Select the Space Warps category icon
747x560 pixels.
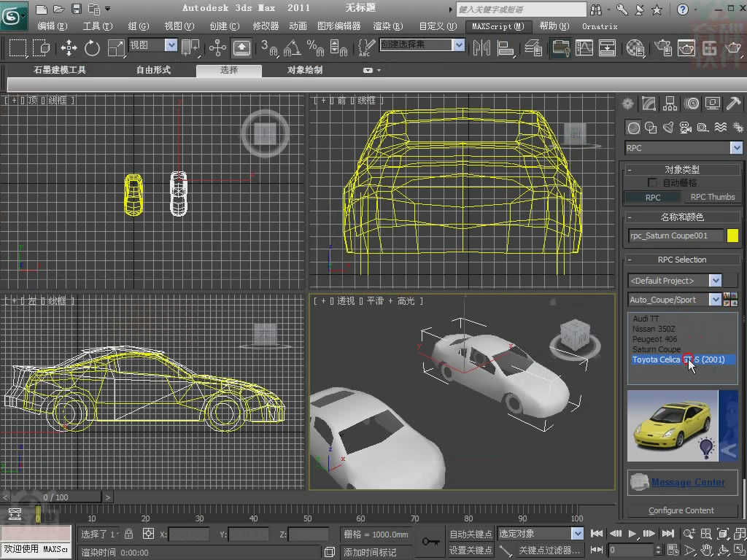click(721, 128)
